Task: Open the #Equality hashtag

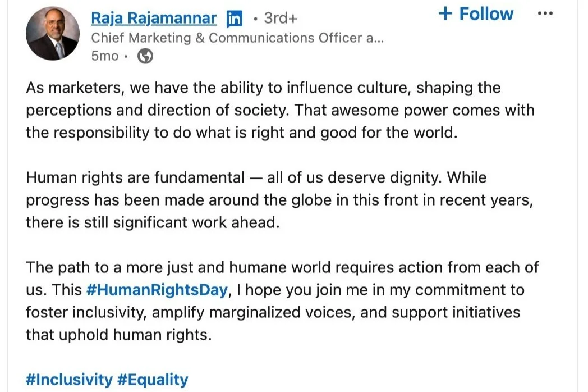Action: point(153,379)
